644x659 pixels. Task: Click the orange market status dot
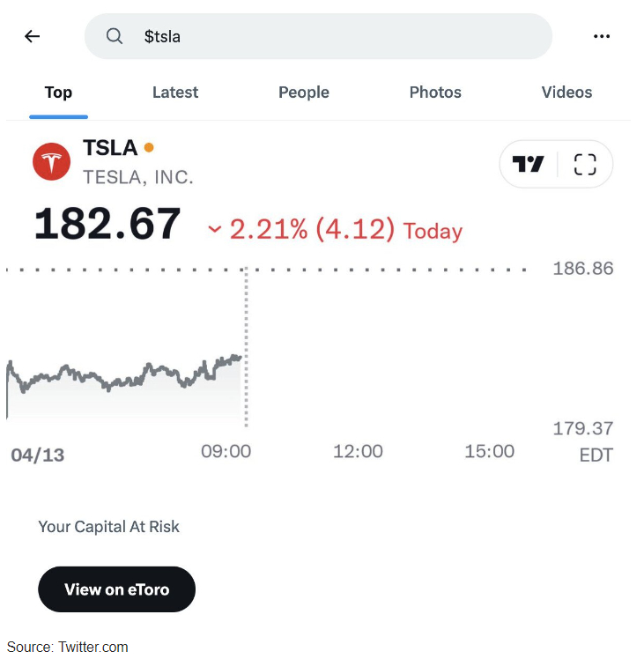(x=149, y=147)
